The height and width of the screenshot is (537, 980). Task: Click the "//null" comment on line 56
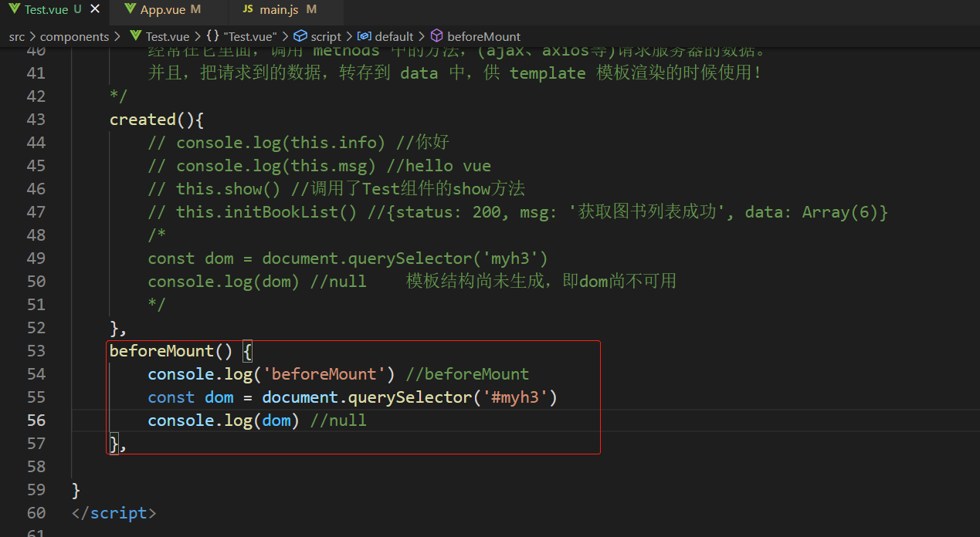(338, 420)
